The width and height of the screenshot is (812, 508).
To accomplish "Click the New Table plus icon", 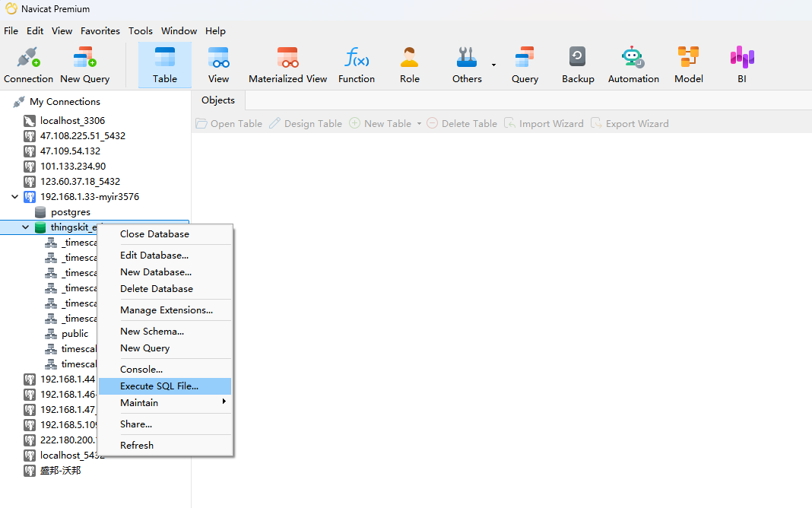I will click(x=354, y=123).
